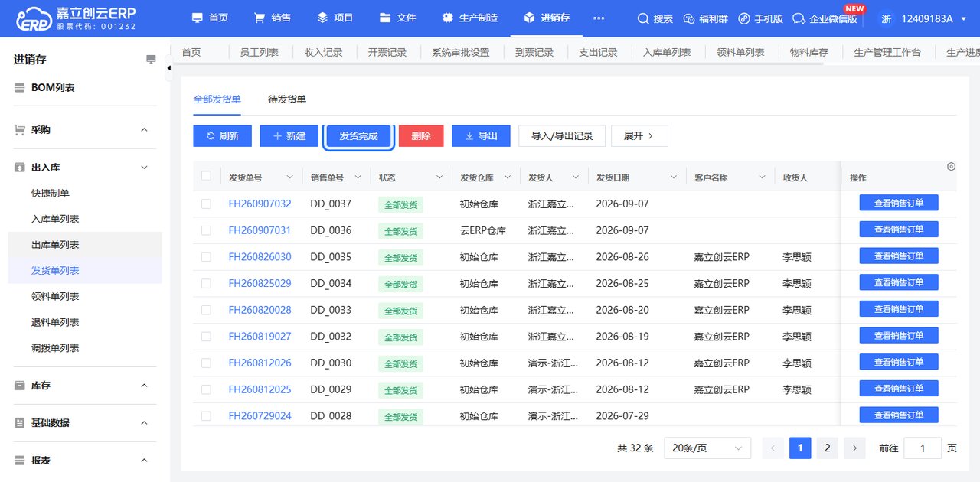Open 导入/导出记录
Image resolution: width=980 pixels, height=482 pixels.
click(x=562, y=136)
